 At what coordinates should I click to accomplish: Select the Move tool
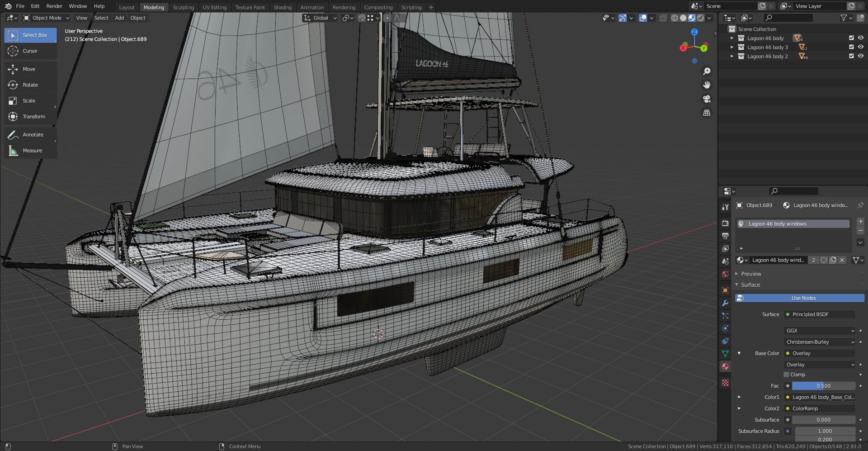click(x=30, y=69)
